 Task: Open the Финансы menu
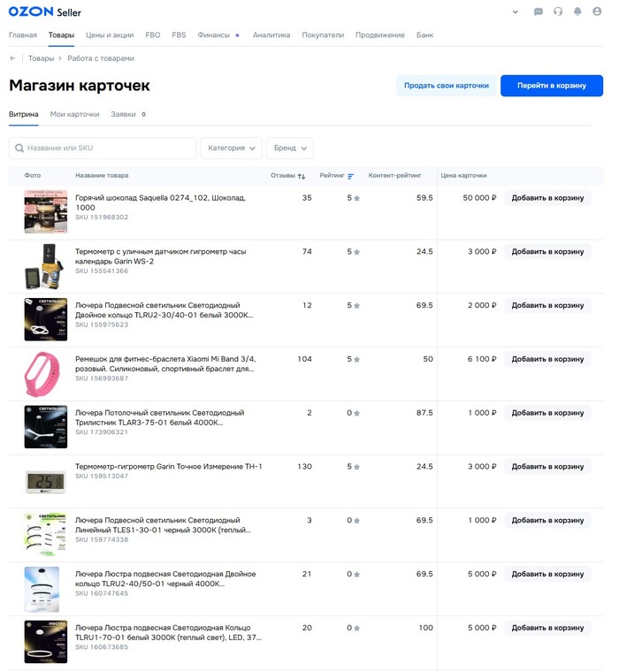pyautogui.click(x=213, y=35)
